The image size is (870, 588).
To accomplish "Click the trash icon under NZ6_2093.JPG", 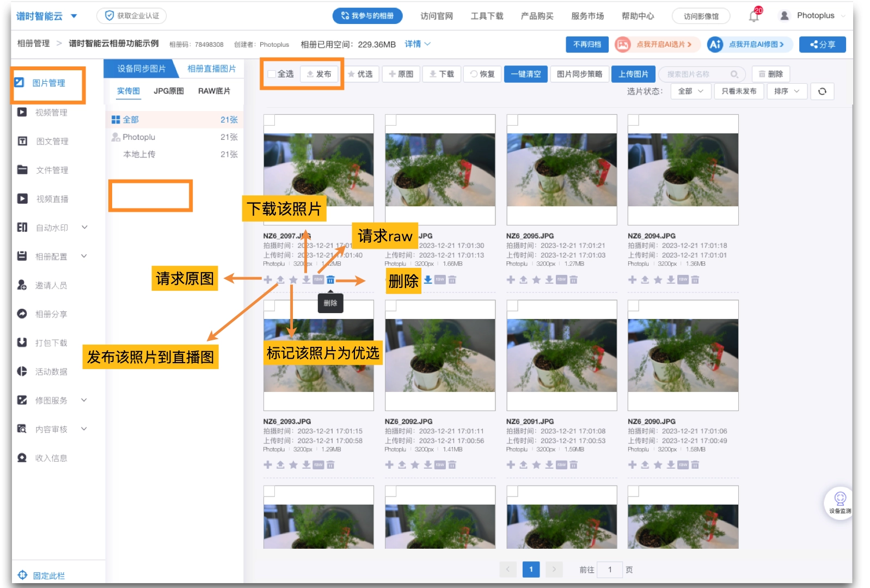I will [x=330, y=465].
